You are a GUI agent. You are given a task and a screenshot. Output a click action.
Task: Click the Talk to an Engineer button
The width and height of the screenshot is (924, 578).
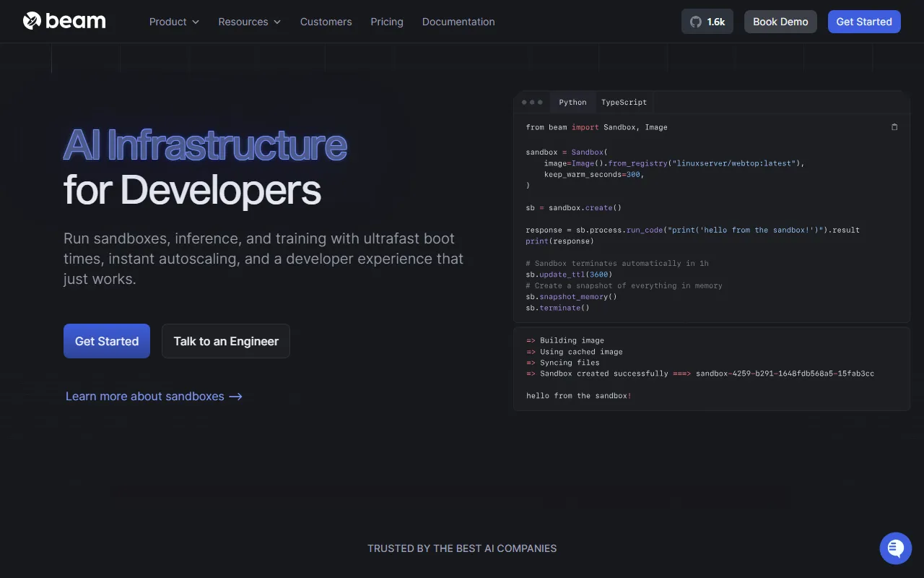tap(226, 341)
